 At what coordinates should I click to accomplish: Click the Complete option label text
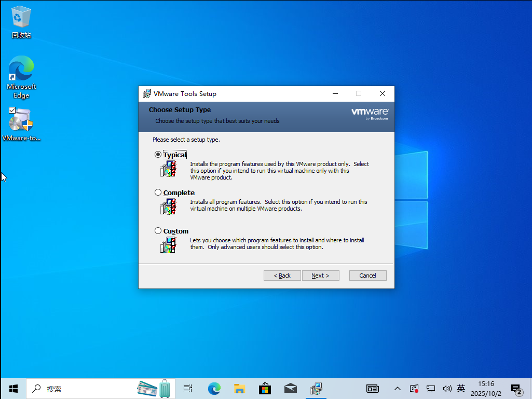click(179, 192)
